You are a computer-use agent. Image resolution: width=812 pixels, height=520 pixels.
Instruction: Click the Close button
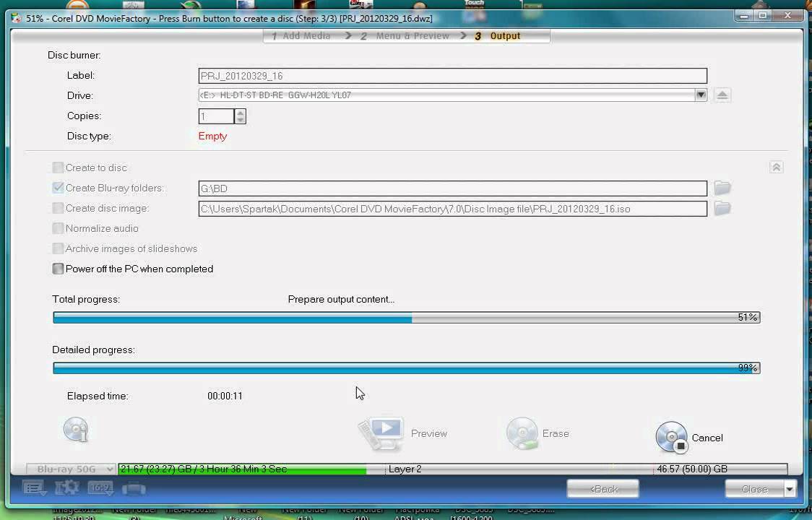pos(754,488)
